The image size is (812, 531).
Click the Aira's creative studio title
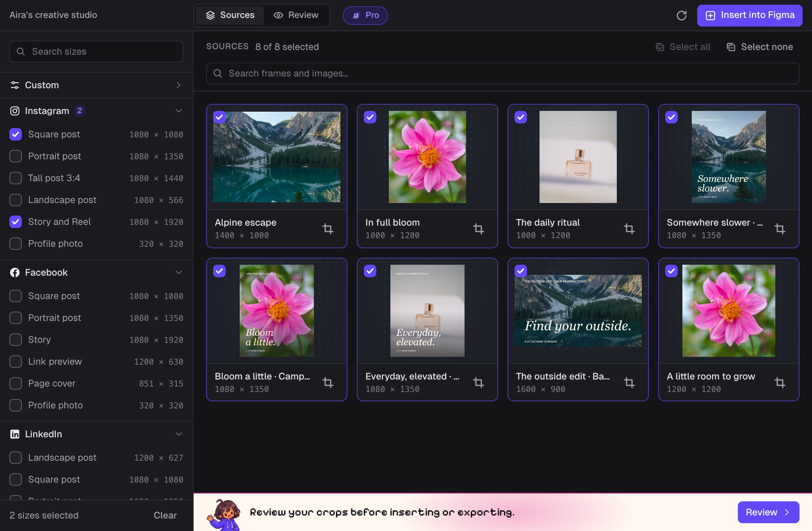click(x=53, y=15)
